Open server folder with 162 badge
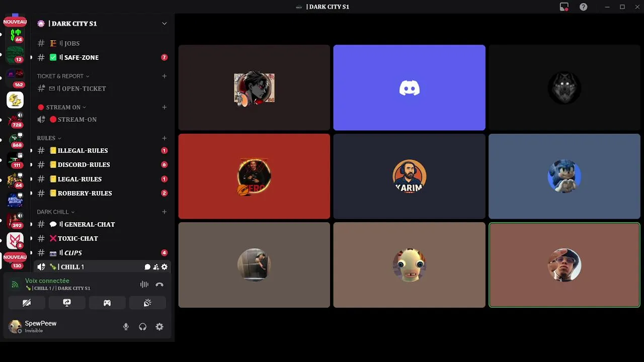The height and width of the screenshot is (362, 644). (x=15, y=77)
